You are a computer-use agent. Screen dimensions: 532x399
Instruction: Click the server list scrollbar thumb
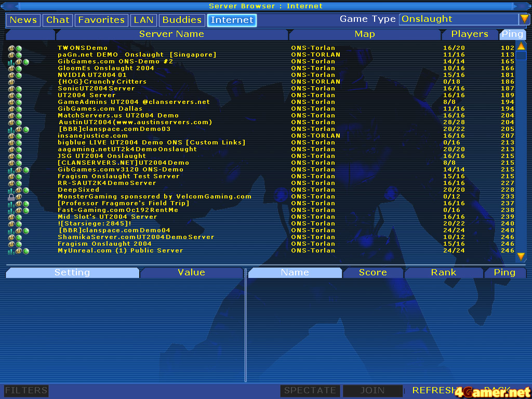(x=521, y=56)
